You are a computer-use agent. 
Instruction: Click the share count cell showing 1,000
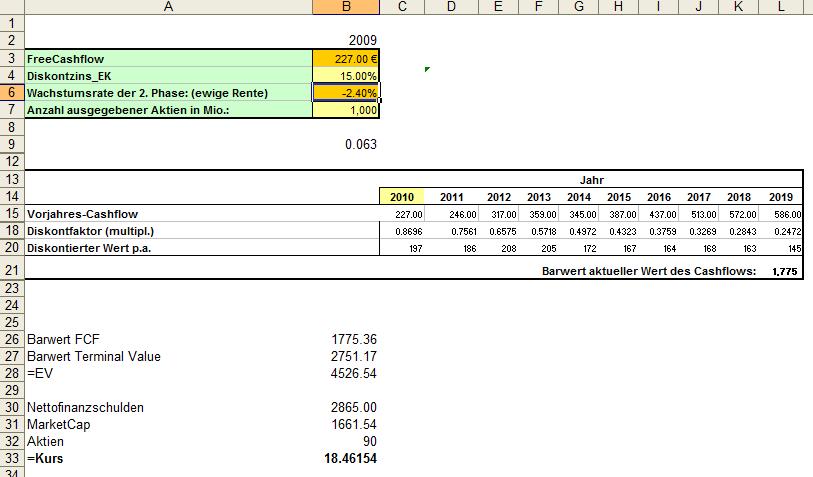(346, 109)
